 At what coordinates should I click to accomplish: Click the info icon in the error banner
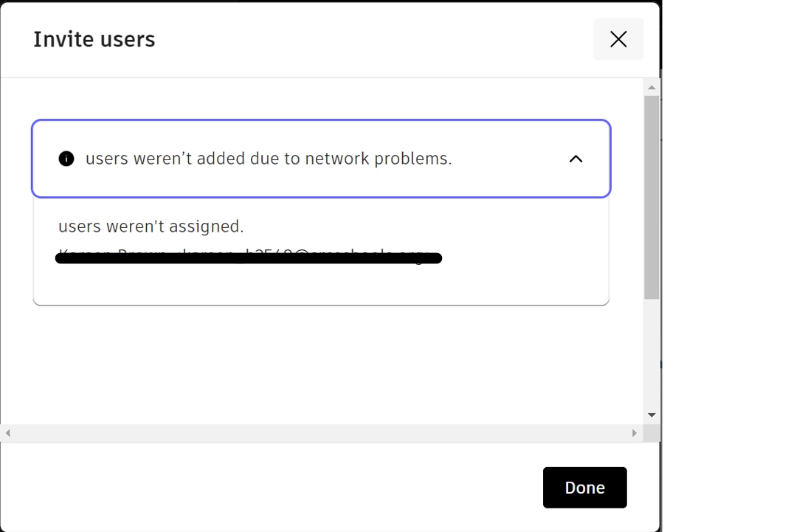click(66, 159)
